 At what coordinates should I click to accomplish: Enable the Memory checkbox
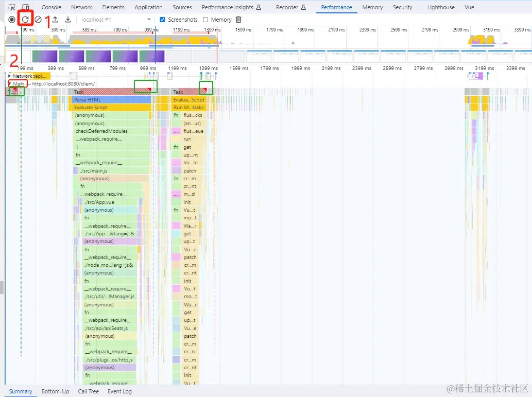pos(205,20)
